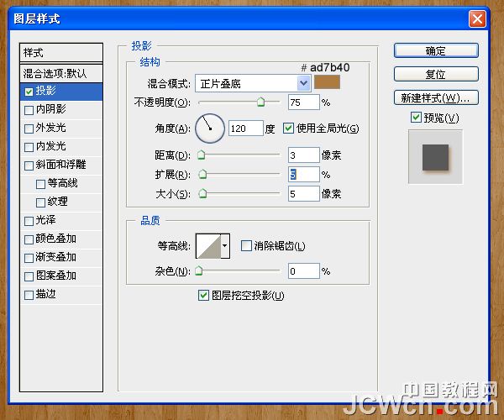Select 样式 header in left panel

(61, 52)
